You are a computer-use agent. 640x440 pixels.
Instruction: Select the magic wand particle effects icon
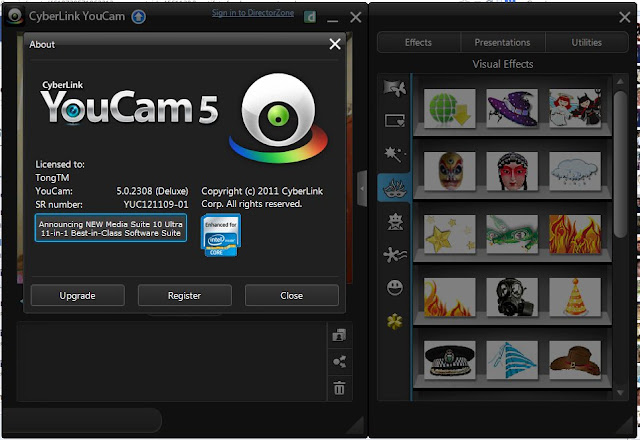(x=395, y=154)
